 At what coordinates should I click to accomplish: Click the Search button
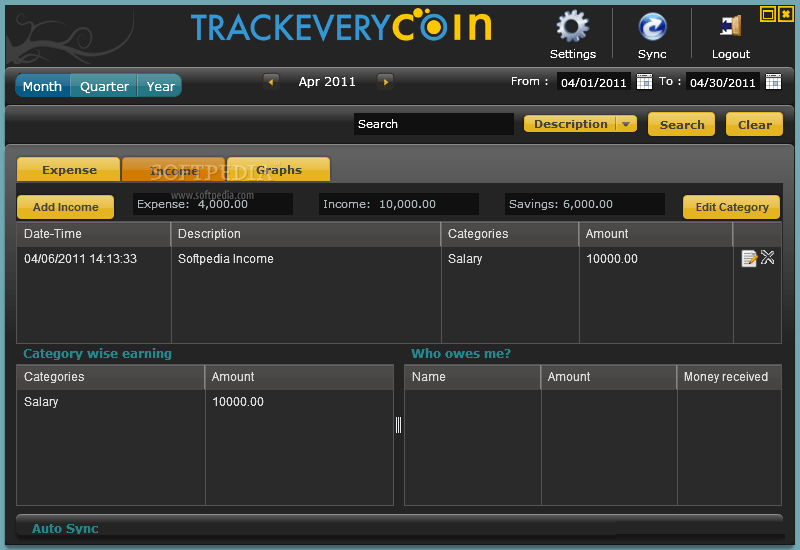682,124
